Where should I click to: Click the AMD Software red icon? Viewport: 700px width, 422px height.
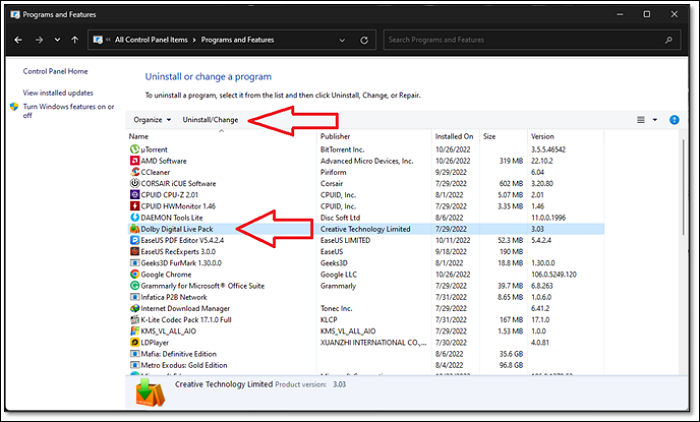tap(134, 161)
